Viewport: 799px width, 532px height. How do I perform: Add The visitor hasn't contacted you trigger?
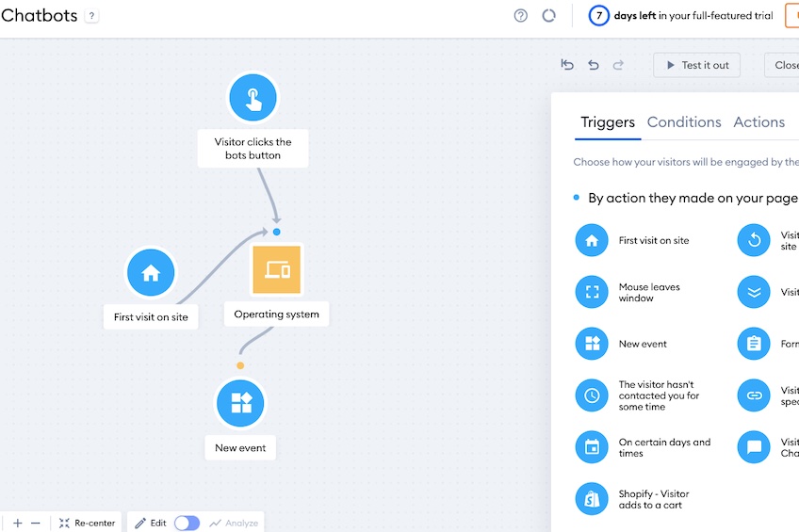click(592, 395)
